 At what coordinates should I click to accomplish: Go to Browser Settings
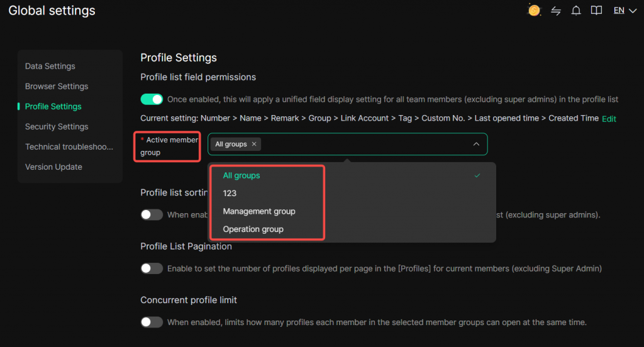coord(57,86)
